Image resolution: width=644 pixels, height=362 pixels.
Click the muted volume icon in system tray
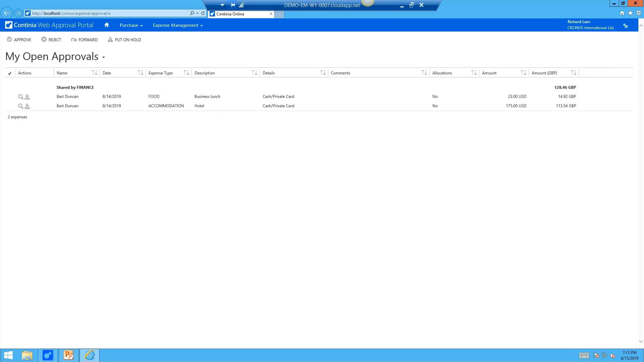pos(613,356)
